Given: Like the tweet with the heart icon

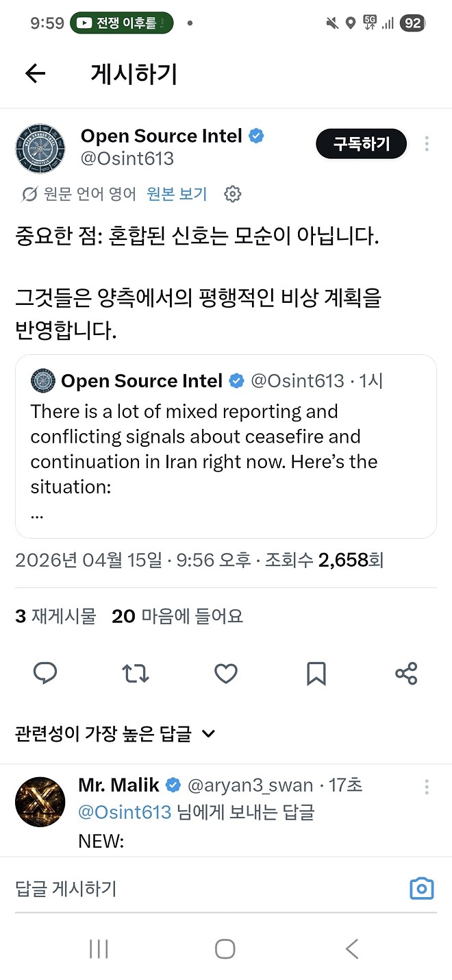Looking at the screenshot, I should point(226,674).
